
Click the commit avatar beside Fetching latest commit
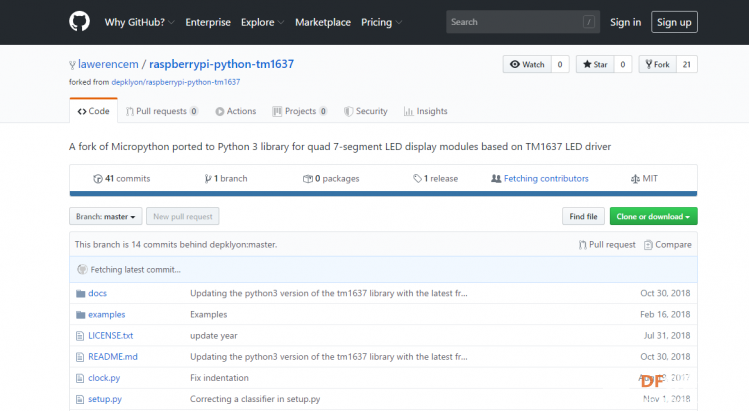coord(82,270)
